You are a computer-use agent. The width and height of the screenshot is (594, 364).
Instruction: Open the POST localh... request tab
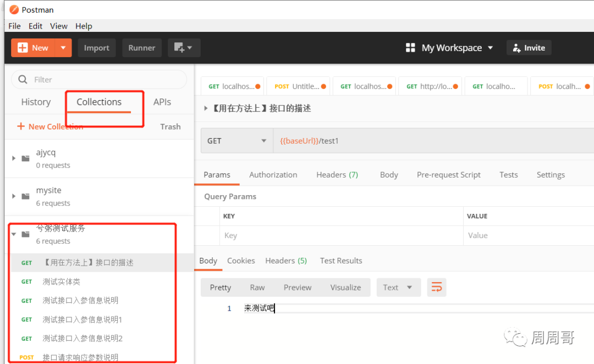(x=562, y=86)
